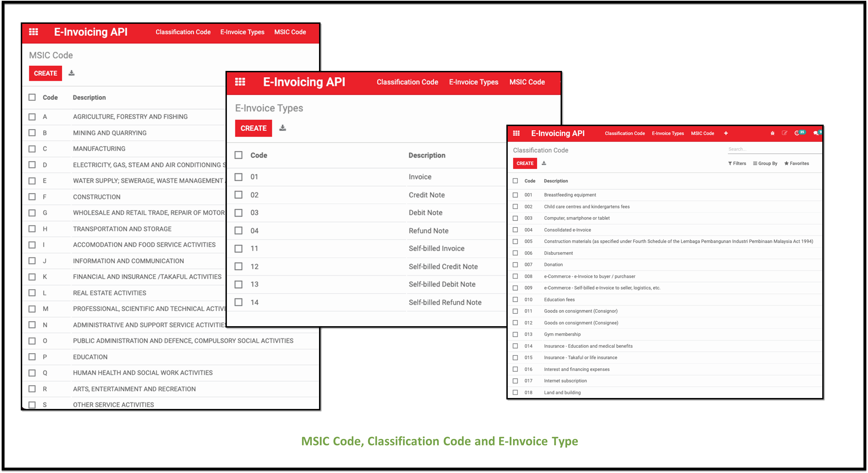
Task: Open E-Invoice Types menu in MSIC Code window
Action: pyautogui.click(x=242, y=32)
